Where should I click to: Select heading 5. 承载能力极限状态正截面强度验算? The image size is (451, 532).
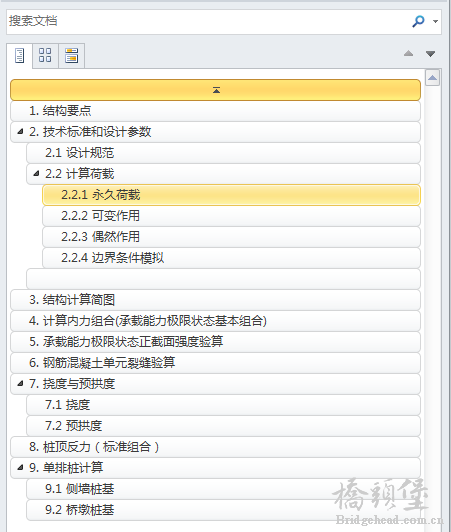tap(215, 342)
